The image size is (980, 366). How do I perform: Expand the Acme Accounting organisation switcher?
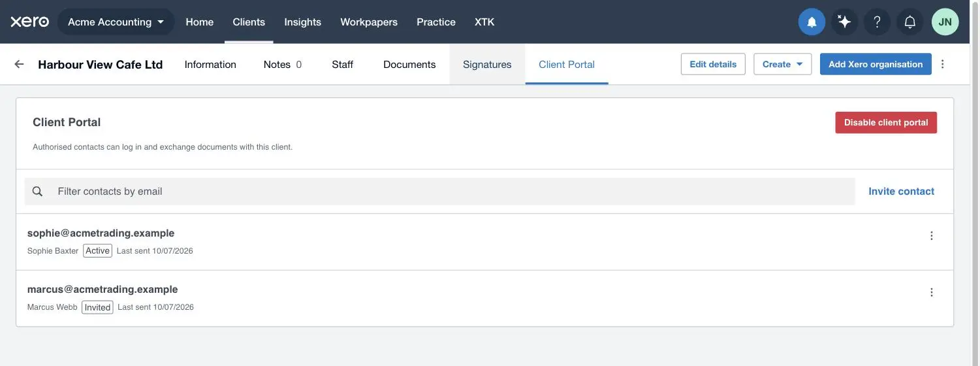pyautogui.click(x=116, y=22)
